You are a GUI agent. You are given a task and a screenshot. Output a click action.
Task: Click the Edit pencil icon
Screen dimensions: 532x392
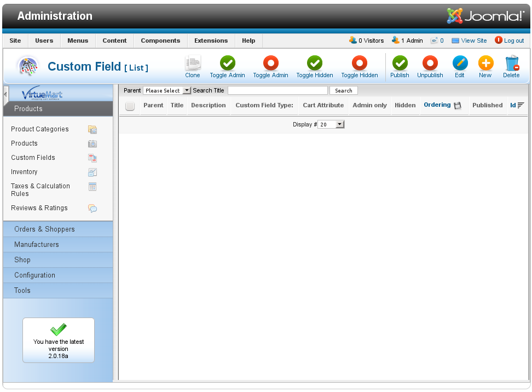(x=460, y=64)
